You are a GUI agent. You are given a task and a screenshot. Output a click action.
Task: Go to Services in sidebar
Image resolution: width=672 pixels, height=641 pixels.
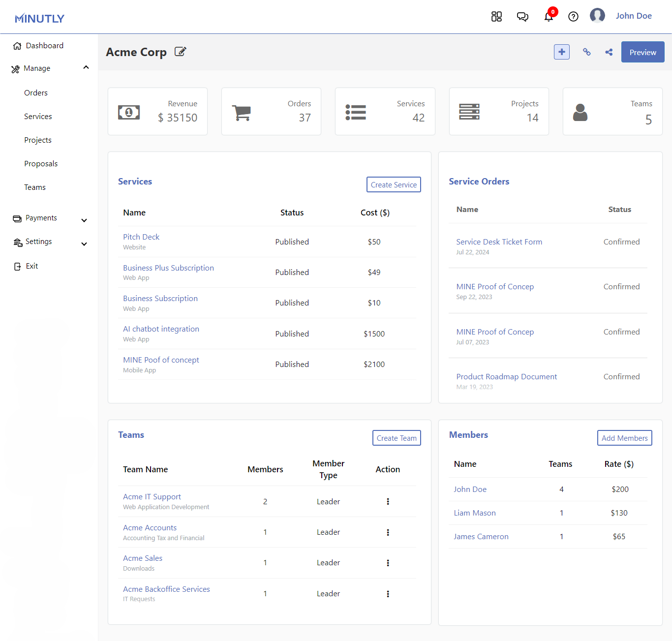point(38,117)
